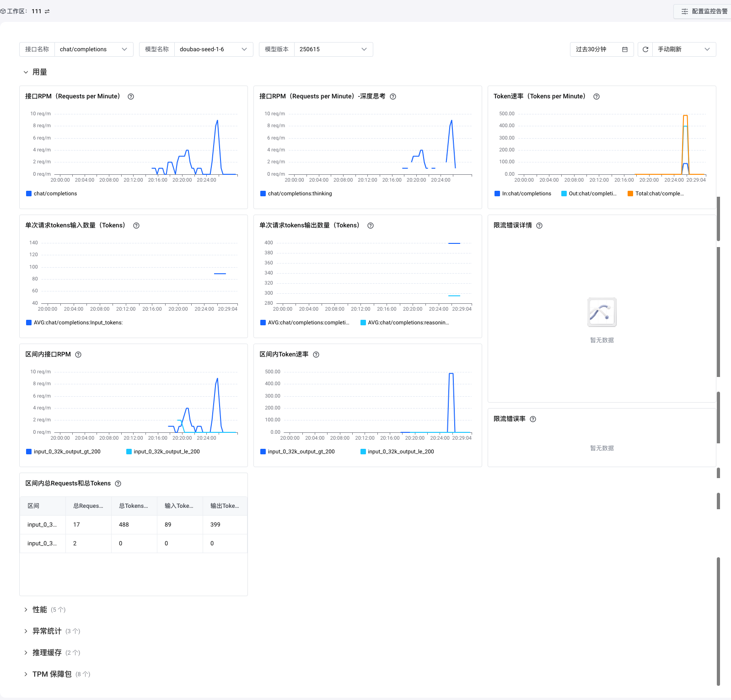Expand the 性能 section
The height and width of the screenshot is (700, 731).
39,609
